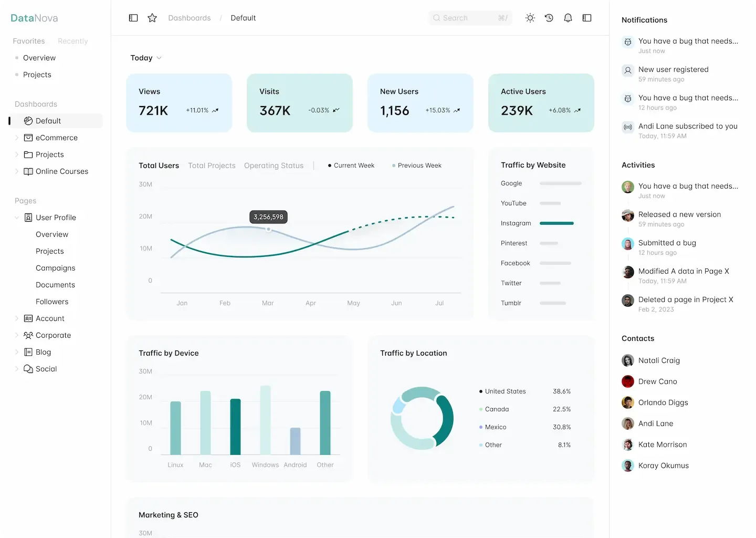Viewport: 756px width, 538px height.
Task: Toggle the Previous Week data series
Action: point(416,165)
